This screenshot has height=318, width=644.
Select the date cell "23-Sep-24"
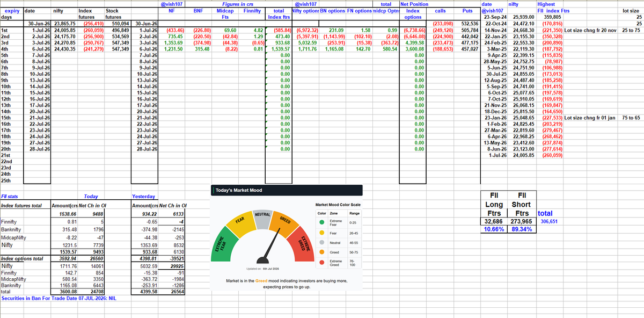coord(495,17)
